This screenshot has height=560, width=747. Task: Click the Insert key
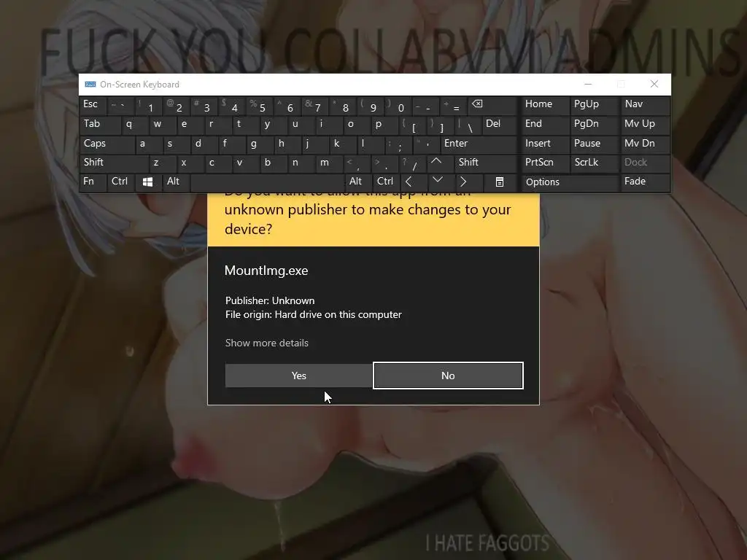[x=545, y=144]
